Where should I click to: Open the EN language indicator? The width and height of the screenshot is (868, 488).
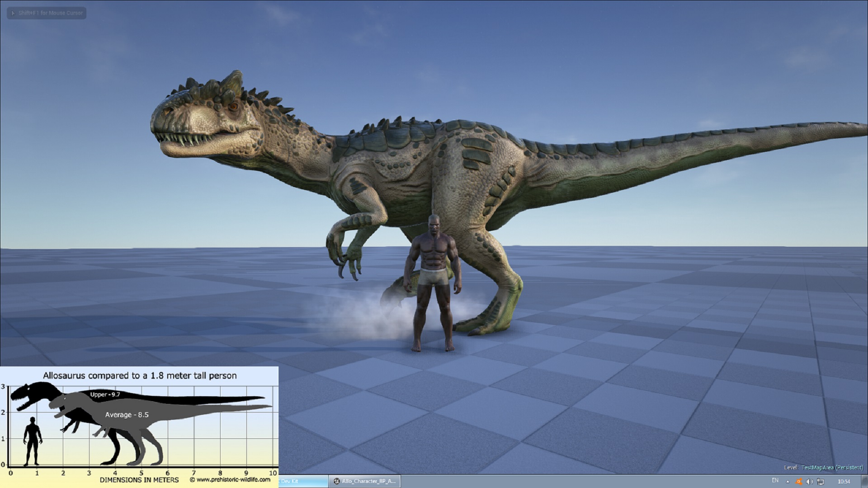pyautogui.click(x=775, y=480)
